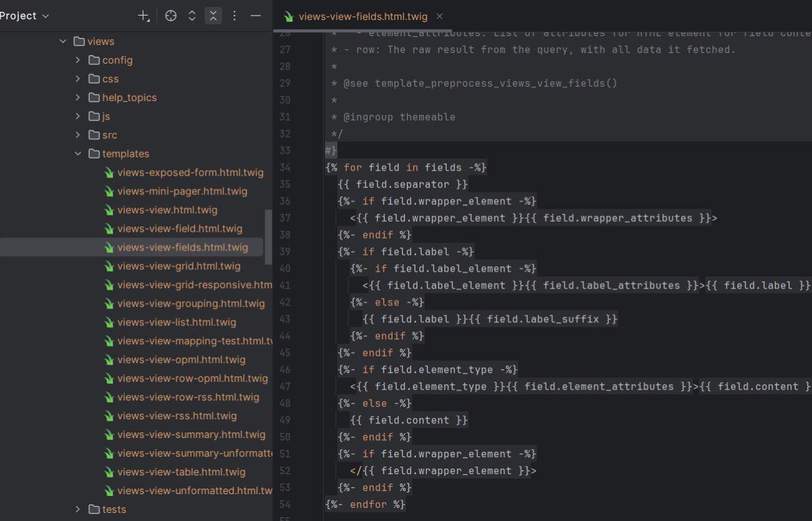
Task: Click 'field.label_suffix' on line 43
Action: coord(543,319)
